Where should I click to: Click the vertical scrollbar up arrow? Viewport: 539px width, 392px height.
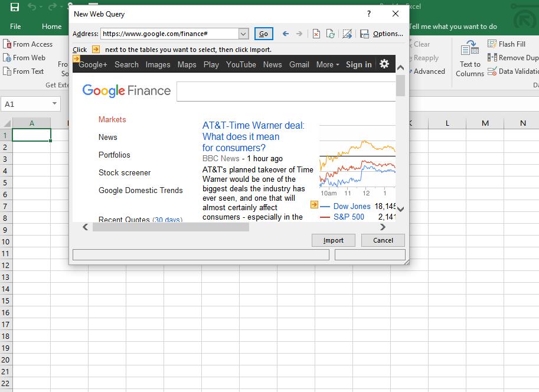point(400,68)
